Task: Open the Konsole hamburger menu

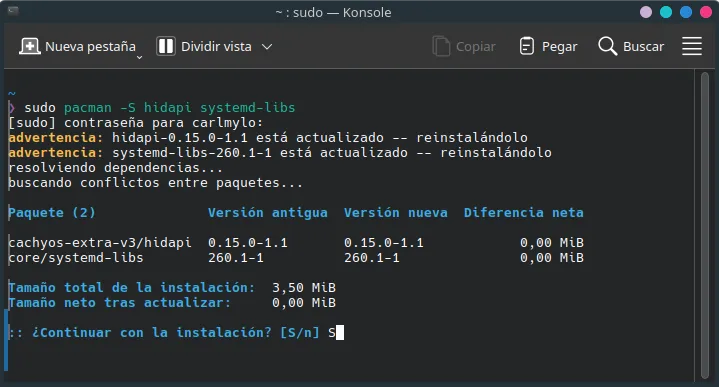Action: coord(691,46)
